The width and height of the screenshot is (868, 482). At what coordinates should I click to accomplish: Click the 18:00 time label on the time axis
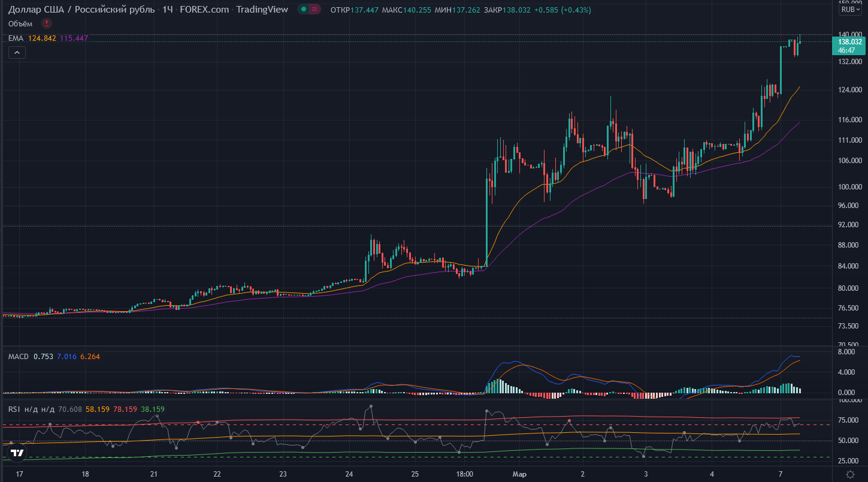coord(465,474)
